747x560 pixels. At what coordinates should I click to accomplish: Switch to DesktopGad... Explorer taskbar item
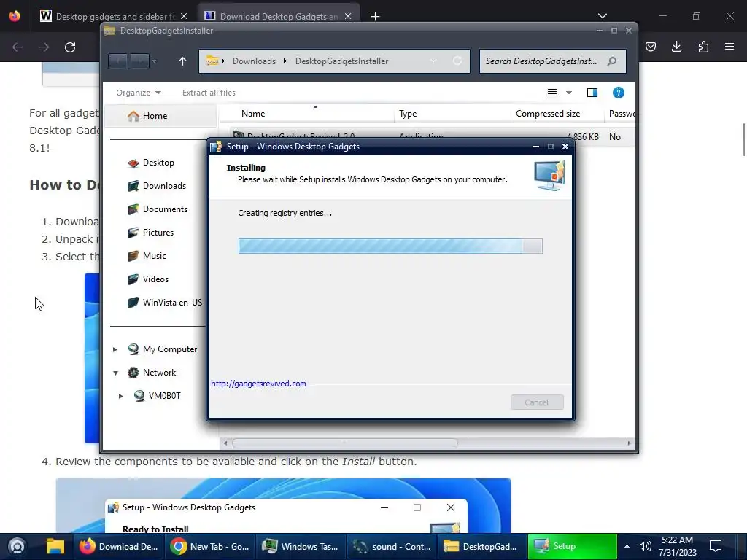(x=481, y=546)
